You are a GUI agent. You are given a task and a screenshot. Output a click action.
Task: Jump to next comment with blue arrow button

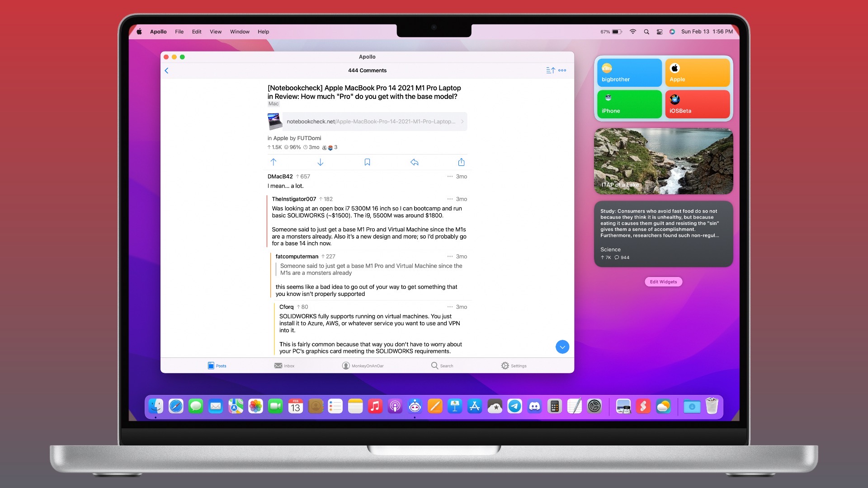coord(562,347)
